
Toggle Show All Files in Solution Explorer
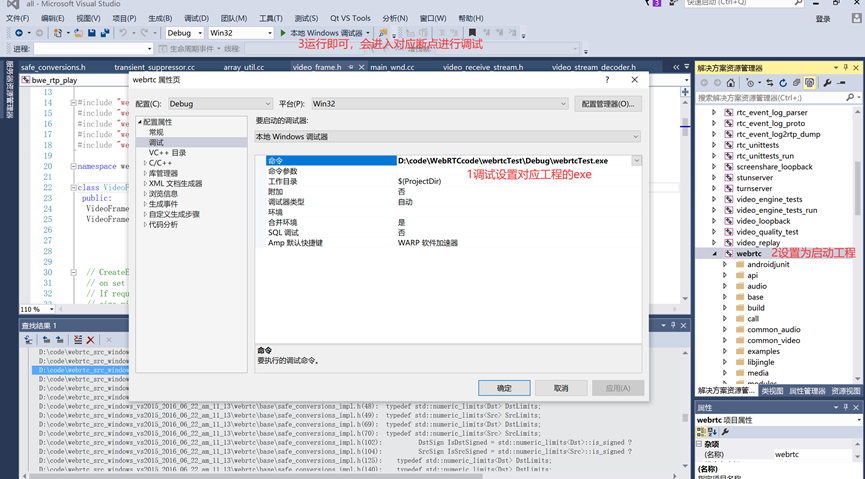click(809, 83)
